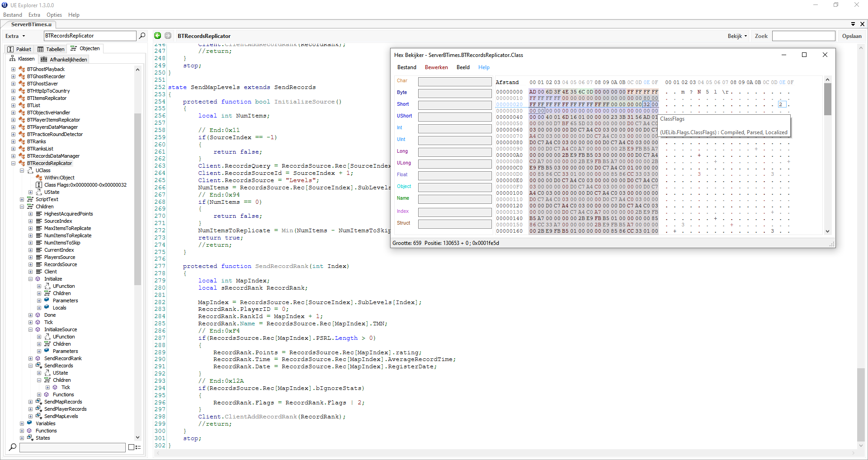Switch to the Afhankelijkheden tab
Image resolution: width=868 pixels, height=460 pixels.
tap(64, 60)
